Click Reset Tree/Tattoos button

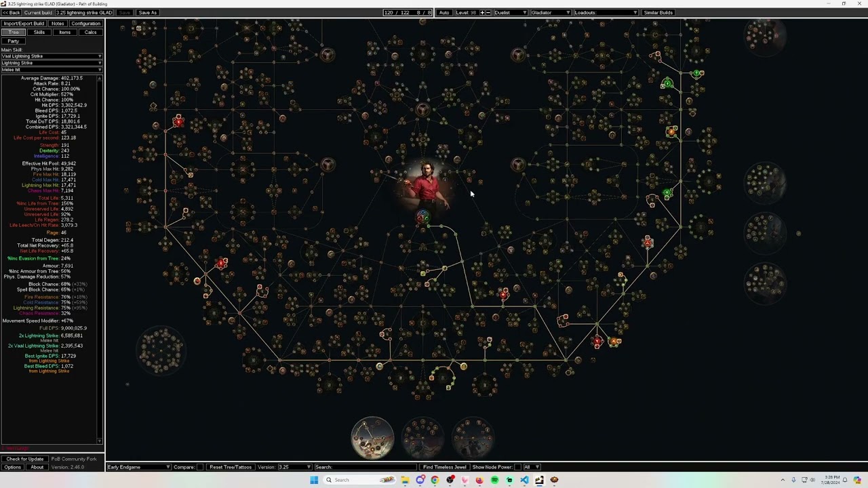pyautogui.click(x=231, y=467)
